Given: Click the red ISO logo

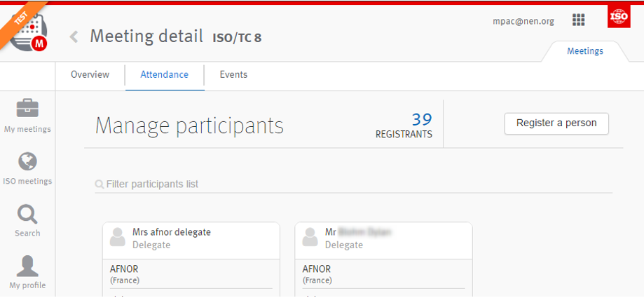Looking at the screenshot, I should pyautogui.click(x=619, y=17).
